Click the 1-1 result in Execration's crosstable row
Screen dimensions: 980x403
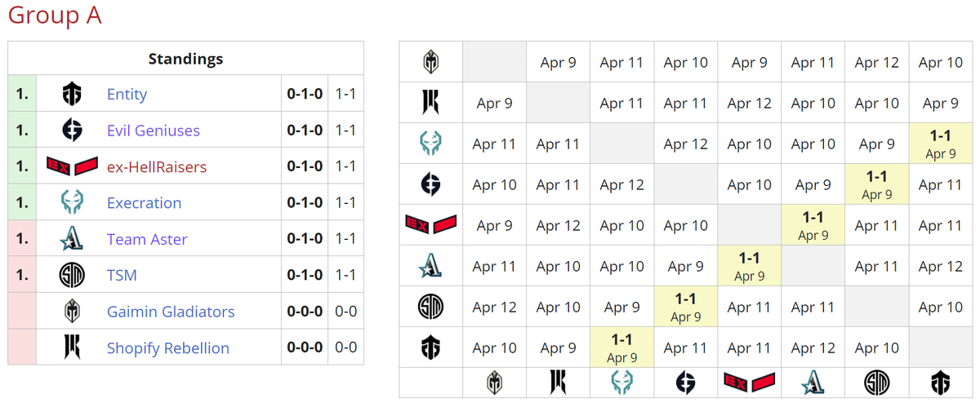point(941,144)
